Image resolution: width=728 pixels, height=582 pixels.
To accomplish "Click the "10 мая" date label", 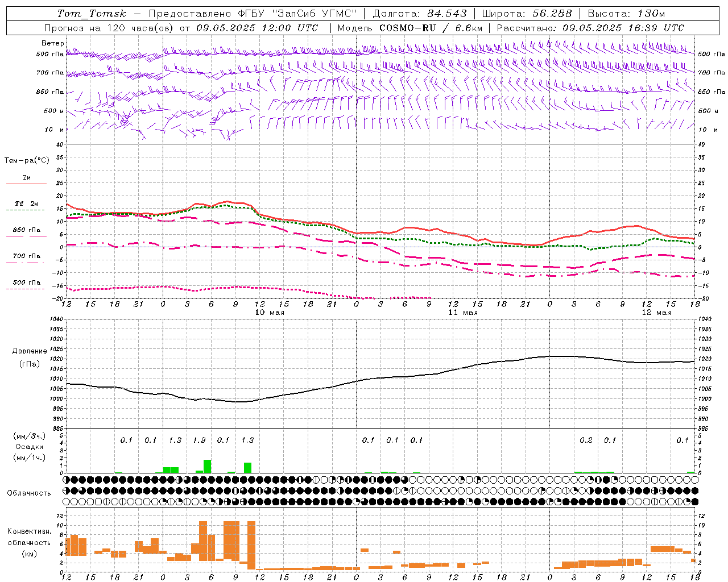I will pos(270,313).
